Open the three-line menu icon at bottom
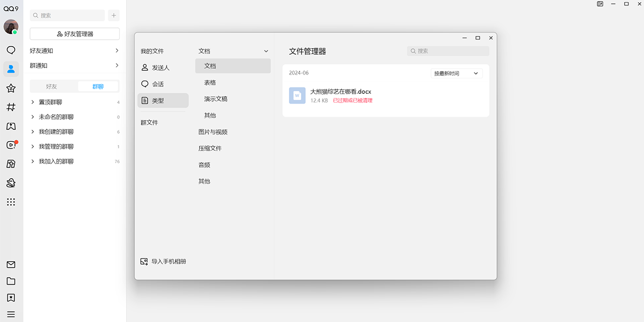 pyautogui.click(x=11, y=314)
